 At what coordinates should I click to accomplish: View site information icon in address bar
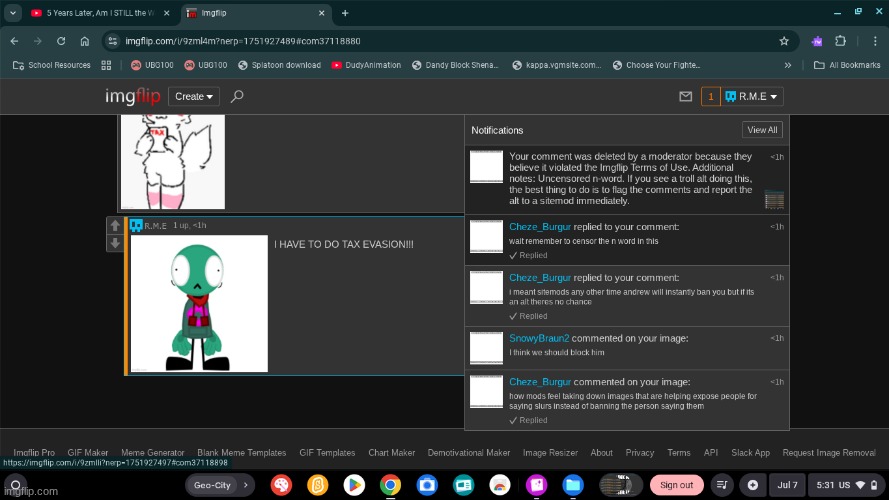[x=113, y=41]
